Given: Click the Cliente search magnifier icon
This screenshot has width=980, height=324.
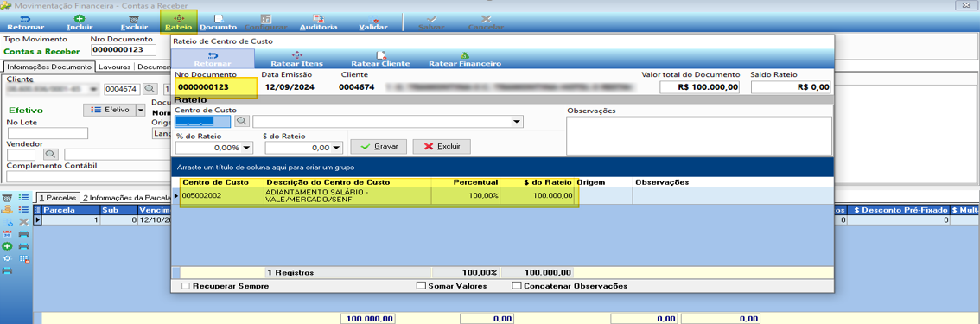Looking at the screenshot, I should (150, 89).
